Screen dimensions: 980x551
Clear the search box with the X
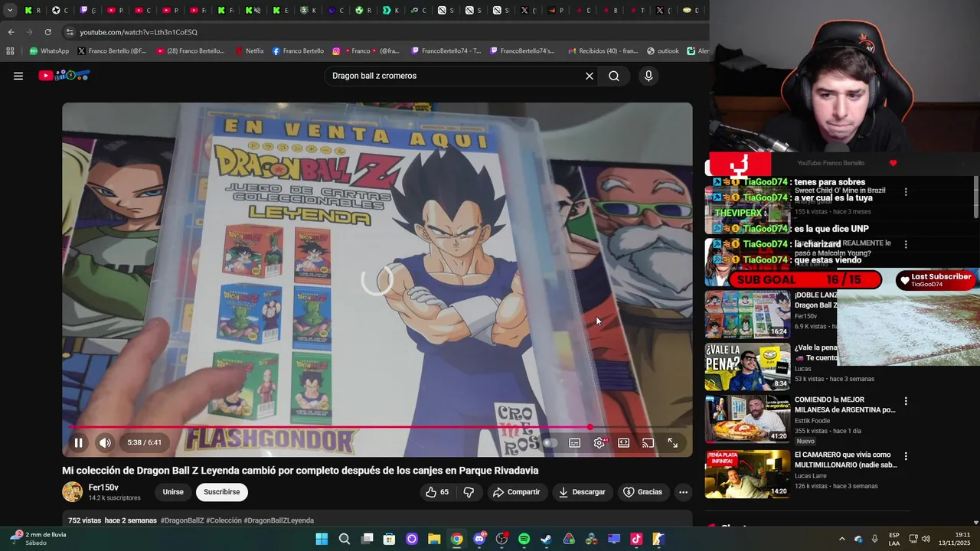click(x=590, y=76)
